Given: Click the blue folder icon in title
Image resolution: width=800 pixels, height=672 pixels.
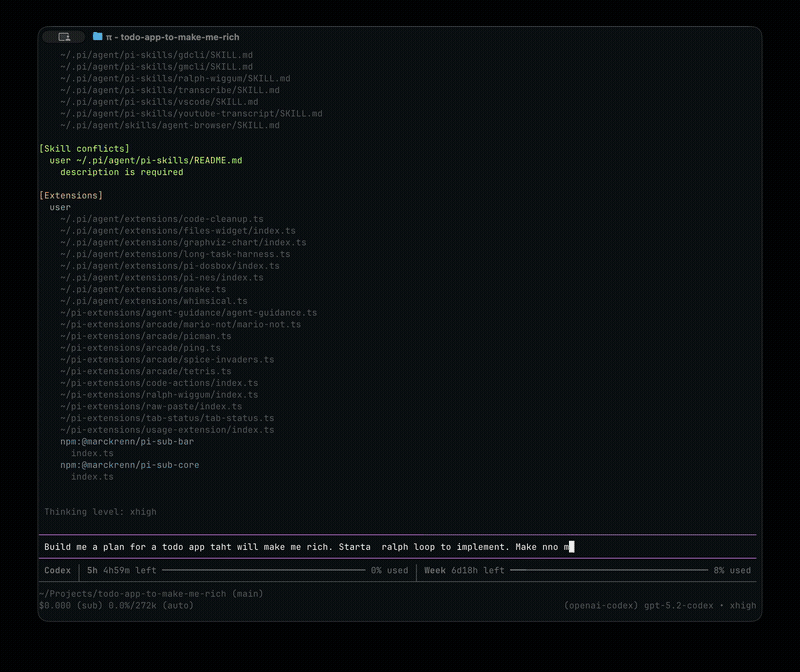Looking at the screenshot, I should (x=97, y=36).
